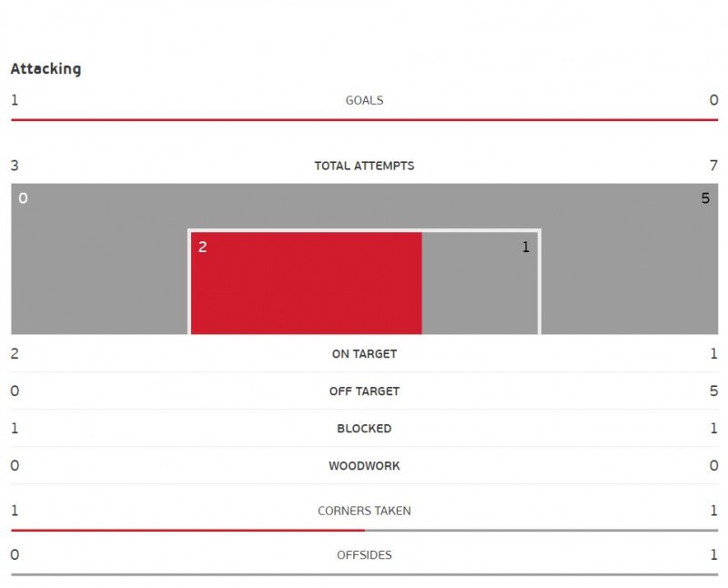The height and width of the screenshot is (588, 728).
Task: Select the ON TARGET row label
Action: (x=364, y=354)
